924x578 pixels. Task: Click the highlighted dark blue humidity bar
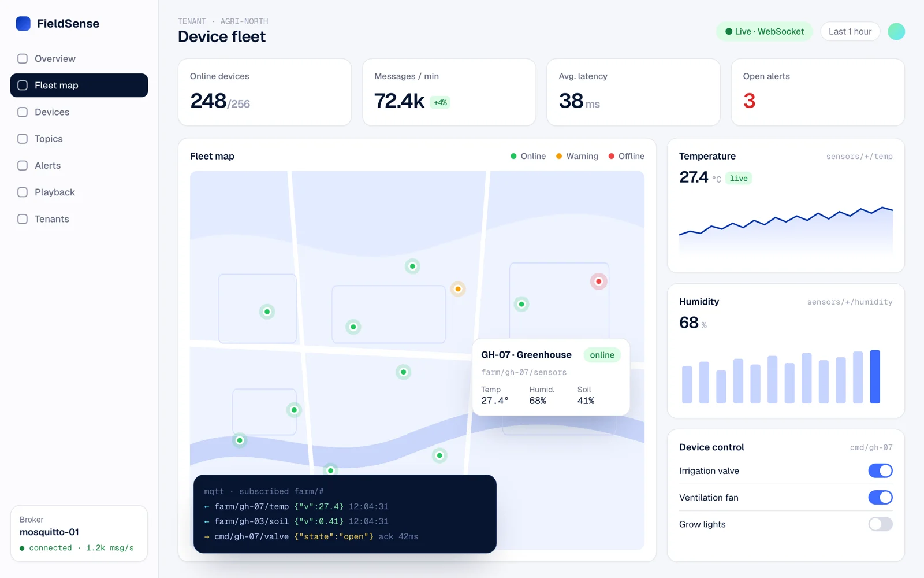tap(875, 376)
